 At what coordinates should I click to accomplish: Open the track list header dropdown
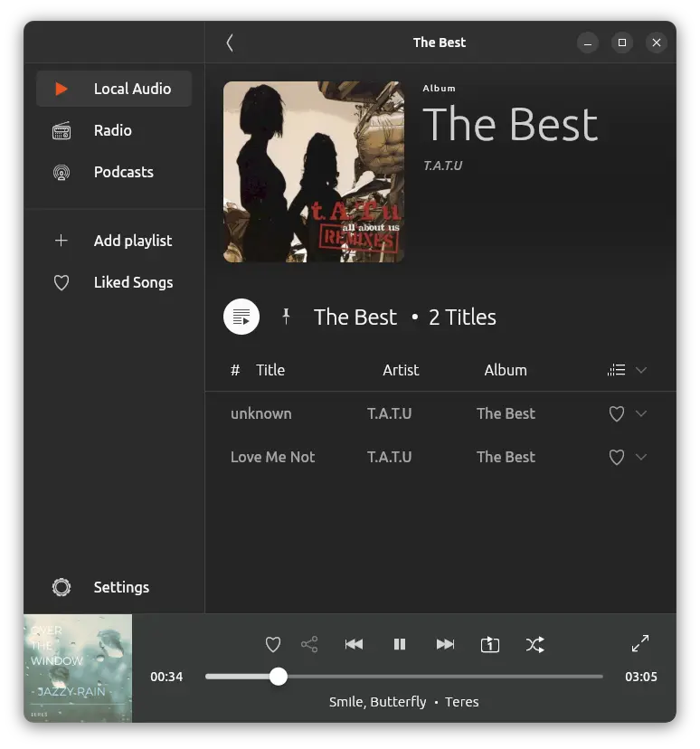click(x=641, y=370)
